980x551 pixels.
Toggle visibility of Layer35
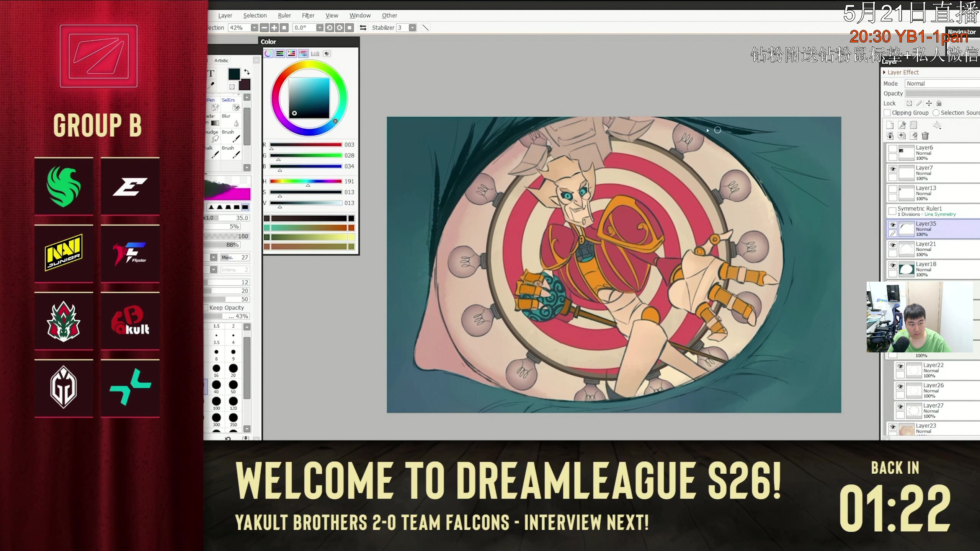893,225
